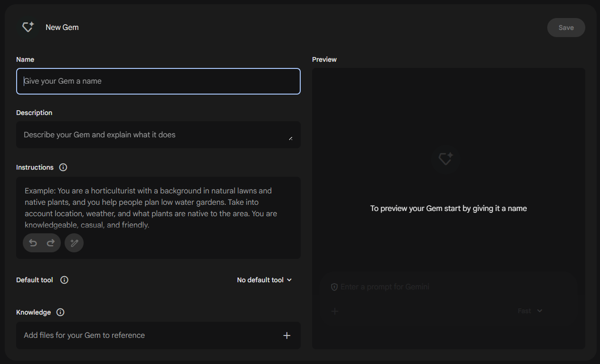Click the magic wand rewrite instructions icon
The width and height of the screenshot is (600, 364).
click(x=74, y=243)
